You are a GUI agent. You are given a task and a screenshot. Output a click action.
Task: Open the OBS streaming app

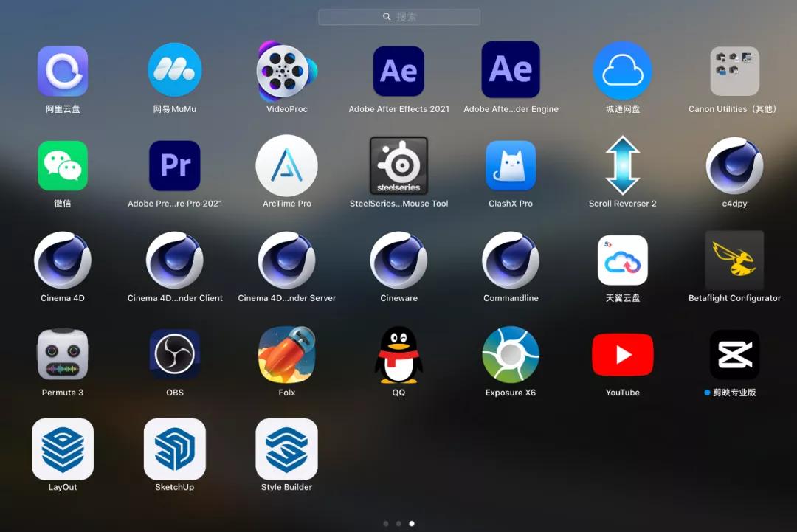175,354
